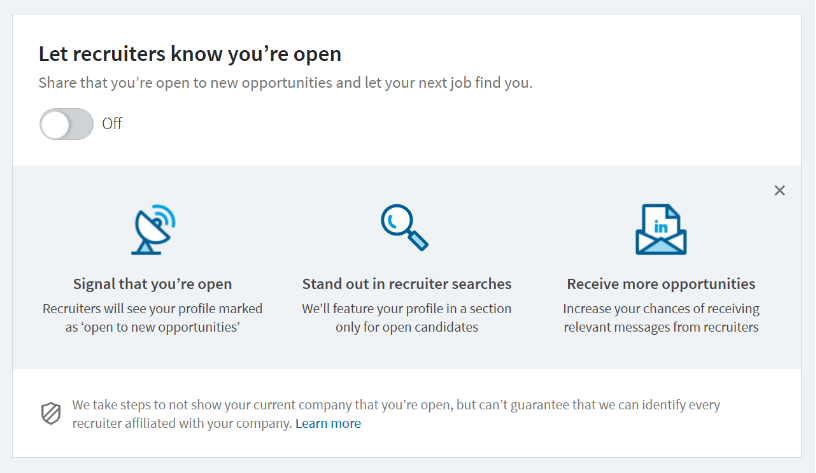Click the 'Share that you're open' subtitle text
Image resolution: width=816 pixels, height=473 pixels.
(285, 83)
